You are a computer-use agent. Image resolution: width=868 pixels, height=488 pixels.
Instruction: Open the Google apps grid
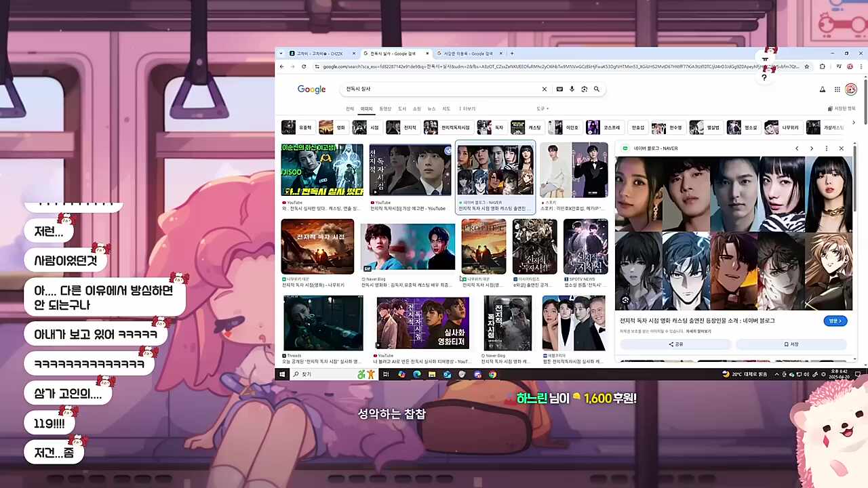837,89
